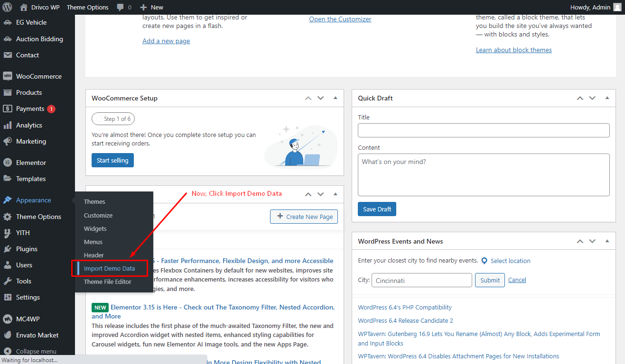
Task: Click the Elementor icon in sidebar
Action: [x=7, y=163]
